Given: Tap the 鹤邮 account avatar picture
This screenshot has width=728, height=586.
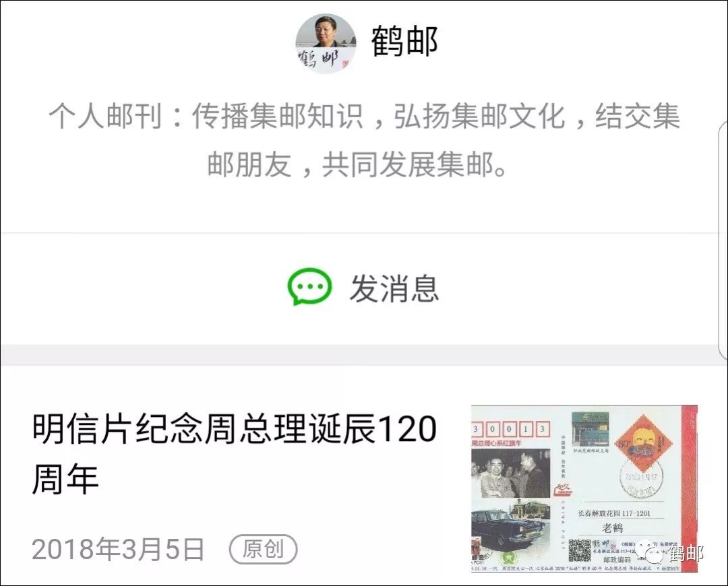Looking at the screenshot, I should 326,44.
